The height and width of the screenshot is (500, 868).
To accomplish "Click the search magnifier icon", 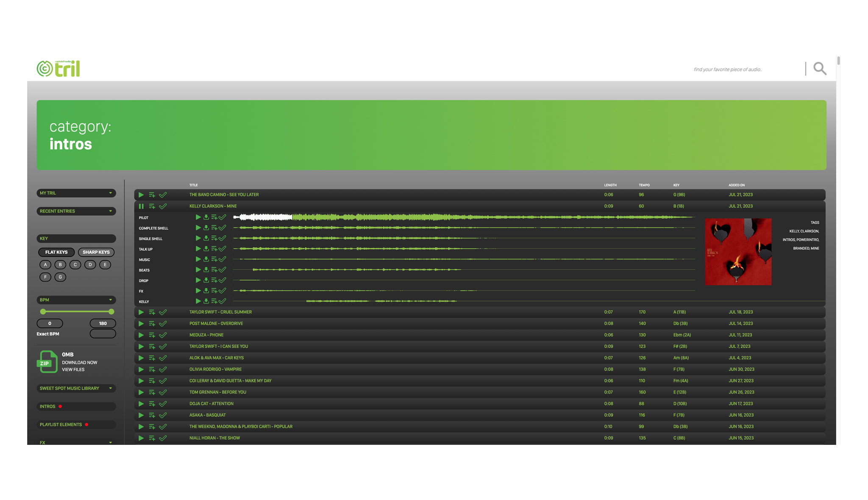I will pyautogui.click(x=820, y=68).
